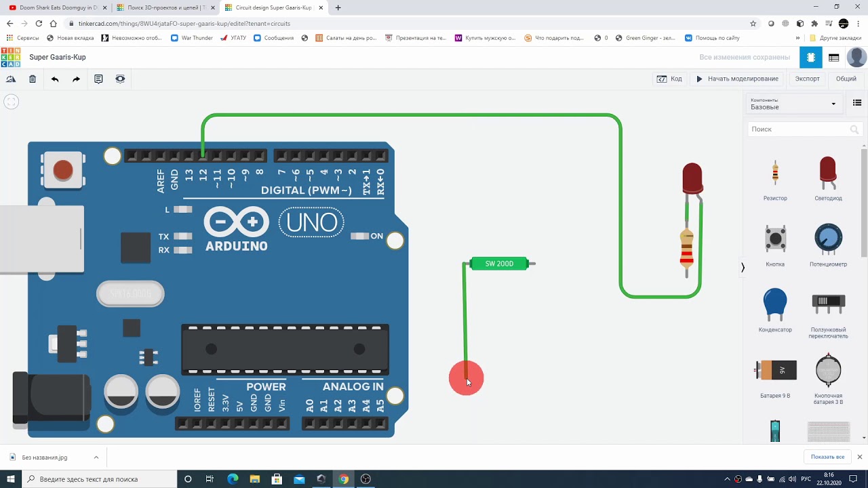This screenshot has height=488, width=868.
Task: Open War Thunder bookmark
Action: coord(191,38)
